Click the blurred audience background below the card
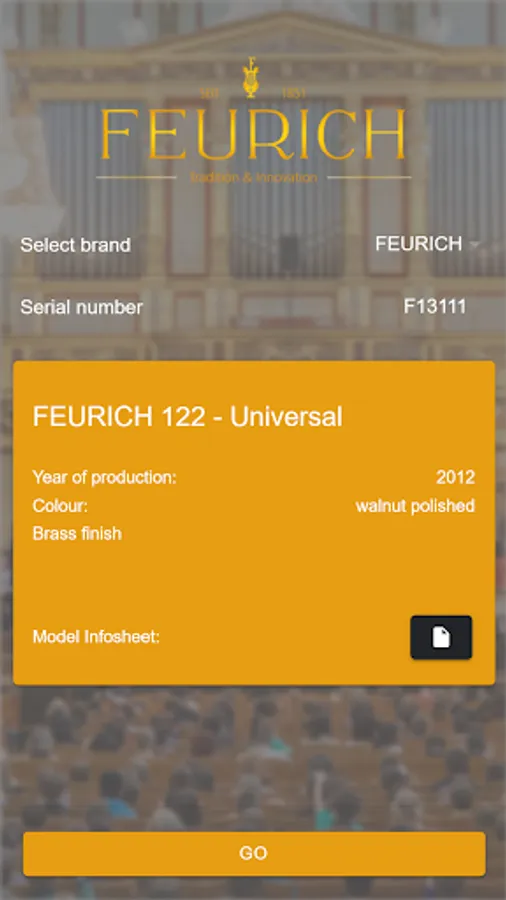The image size is (506, 900). click(253, 758)
